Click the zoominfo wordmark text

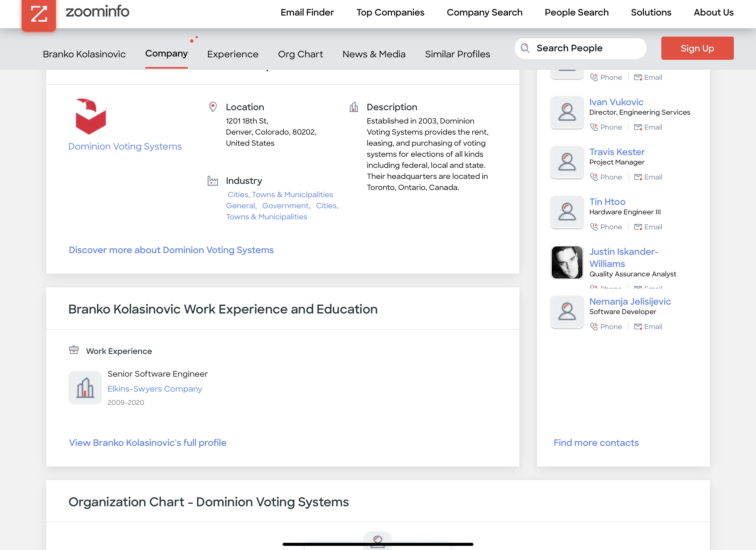click(x=97, y=11)
